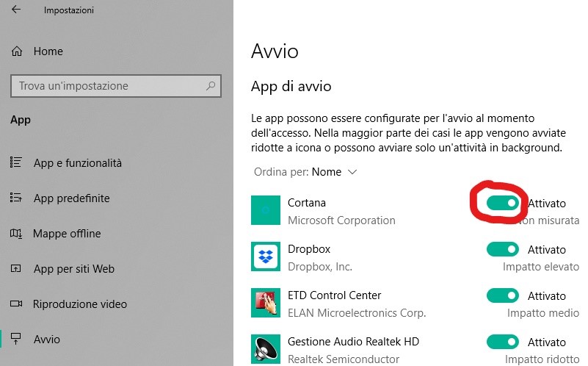Click the Impostazioni window title
The height and width of the screenshot is (366, 588).
click(x=68, y=10)
